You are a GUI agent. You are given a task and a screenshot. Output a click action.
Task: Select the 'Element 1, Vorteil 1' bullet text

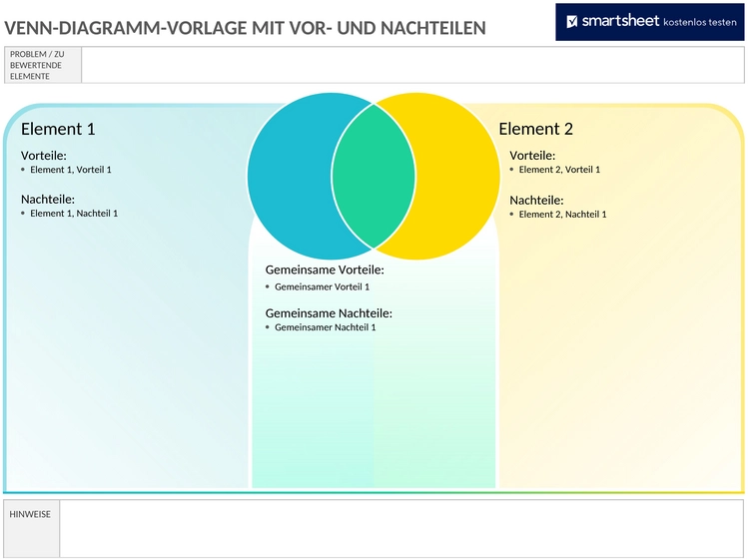(71, 170)
